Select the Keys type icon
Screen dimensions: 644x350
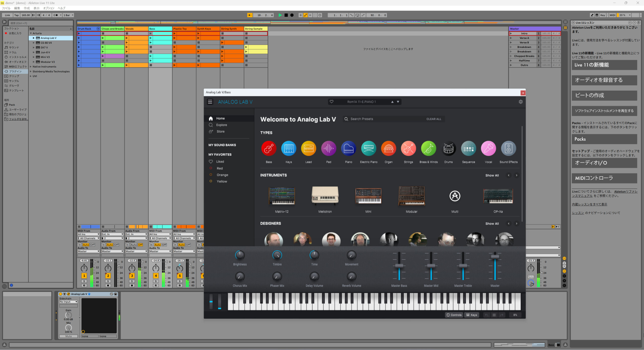(x=289, y=148)
